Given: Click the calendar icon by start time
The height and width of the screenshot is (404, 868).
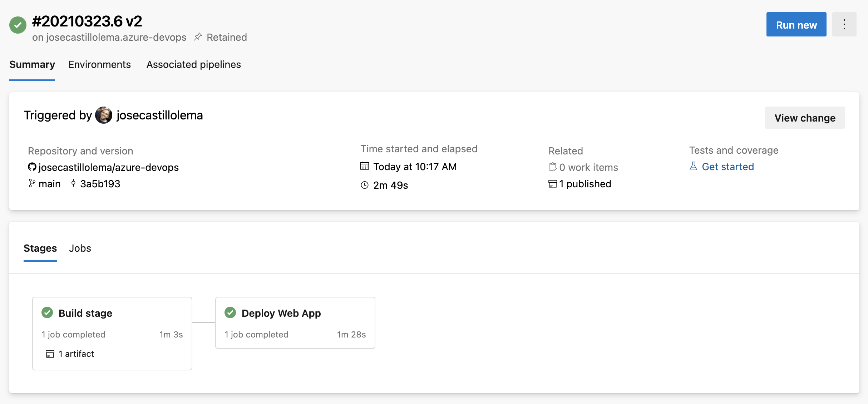Looking at the screenshot, I should coord(364,166).
